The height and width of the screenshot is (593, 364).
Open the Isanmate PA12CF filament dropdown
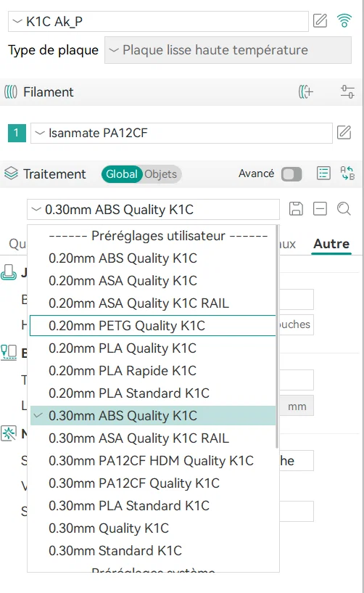point(181,133)
